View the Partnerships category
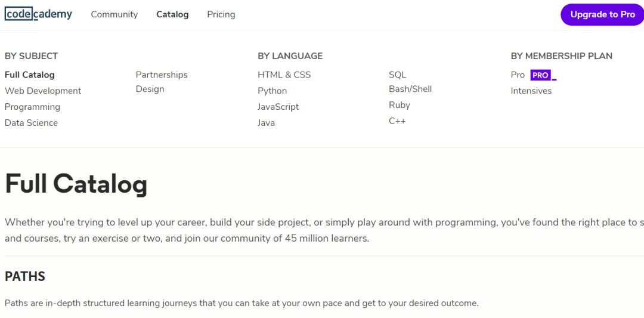The height and width of the screenshot is (318, 644). [x=162, y=75]
